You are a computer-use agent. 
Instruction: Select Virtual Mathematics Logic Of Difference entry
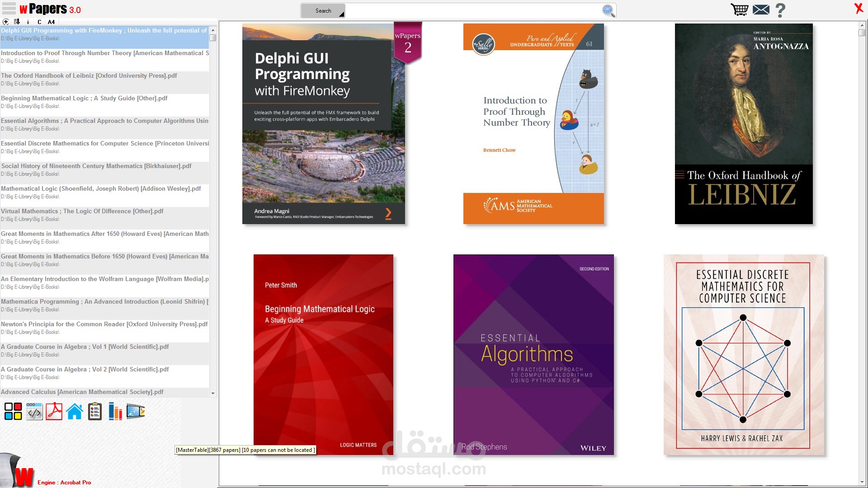click(x=104, y=218)
